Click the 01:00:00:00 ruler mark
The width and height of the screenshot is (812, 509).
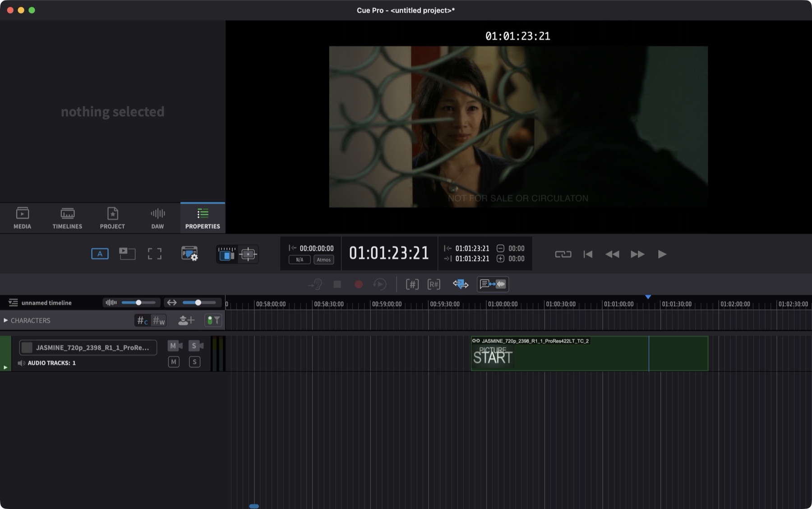click(x=502, y=304)
